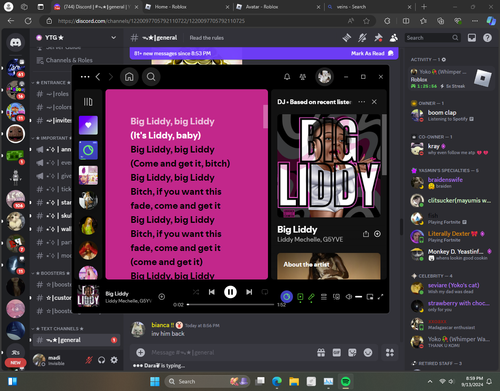Jump to lyric 'Come and get it'

pos(180,164)
